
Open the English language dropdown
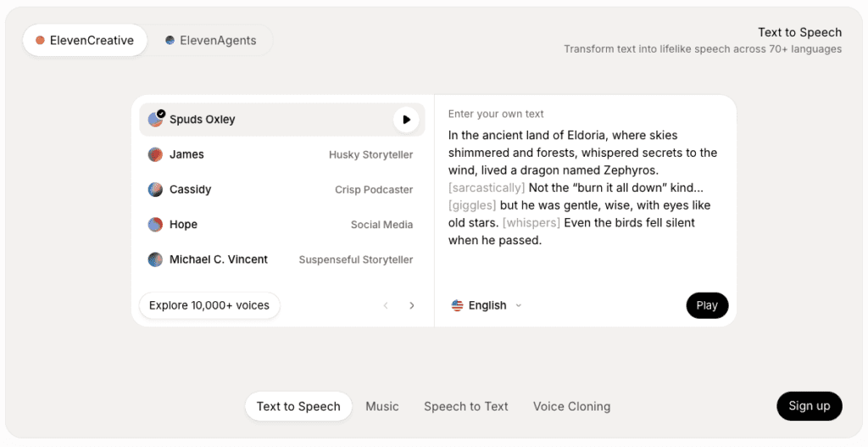[487, 305]
